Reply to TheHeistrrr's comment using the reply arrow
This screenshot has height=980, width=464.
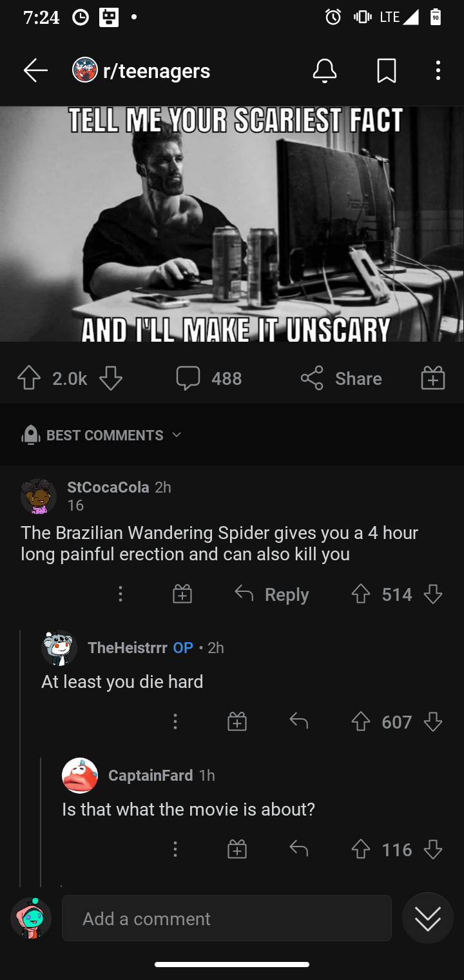coord(298,721)
